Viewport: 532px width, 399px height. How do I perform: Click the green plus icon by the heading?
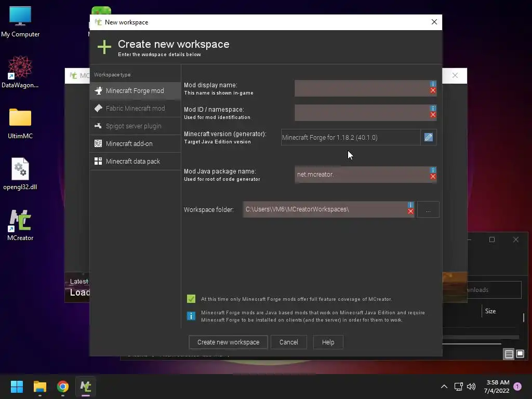coord(104,47)
